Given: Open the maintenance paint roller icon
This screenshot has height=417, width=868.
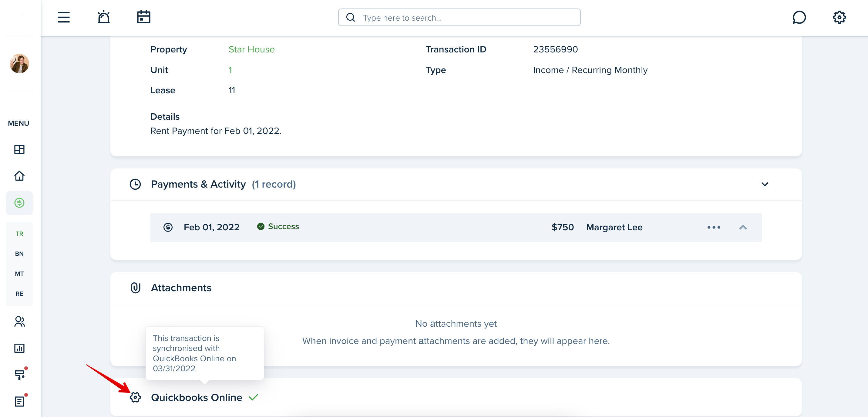Looking at the screenshot, I should click(19, 375).
